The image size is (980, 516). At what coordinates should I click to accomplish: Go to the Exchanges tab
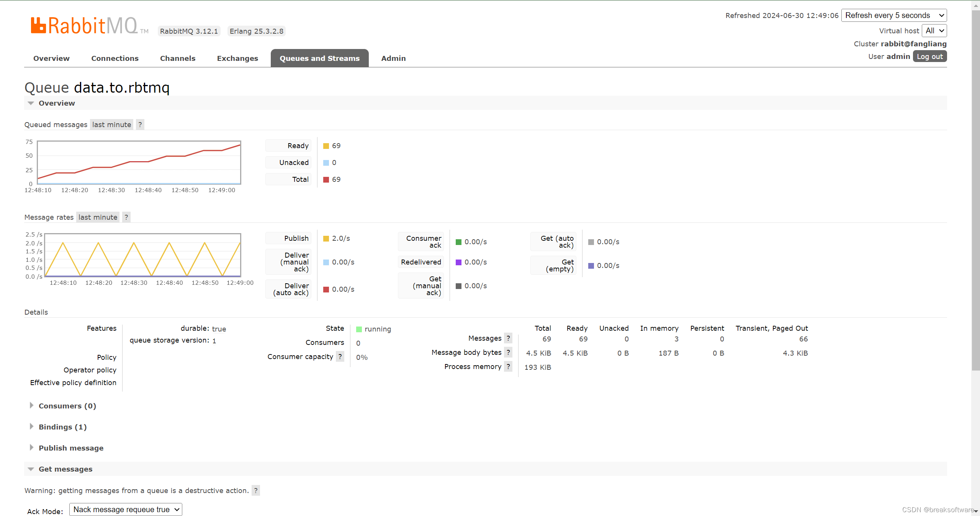click(237, 58)
